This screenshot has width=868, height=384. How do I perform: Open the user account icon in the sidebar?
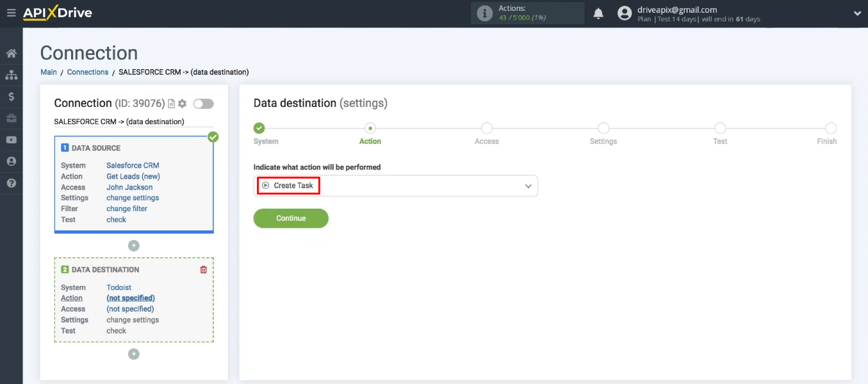click(11, 161)
